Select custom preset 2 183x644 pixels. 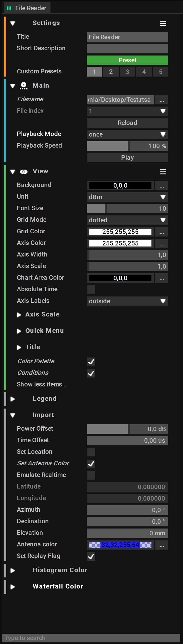[x=111, y=72]
